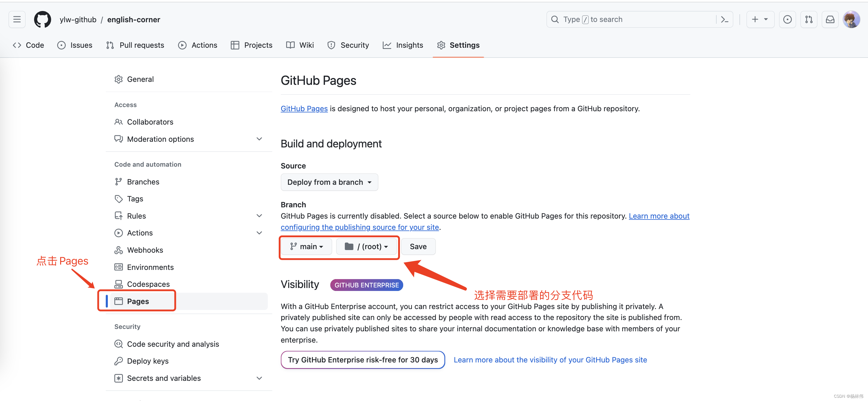
Task: Click the plus create-new icon
Action: pyautogui.click(x=755, y=20)
